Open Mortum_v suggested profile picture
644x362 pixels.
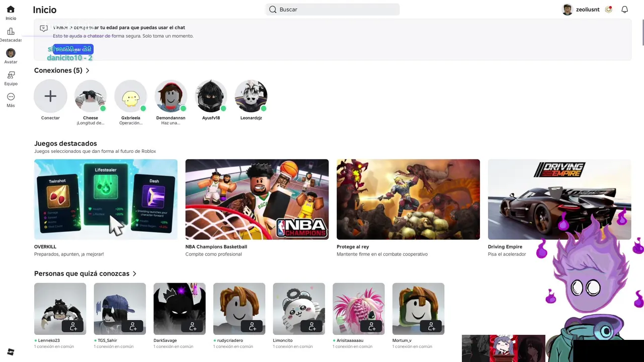point(418,309)
